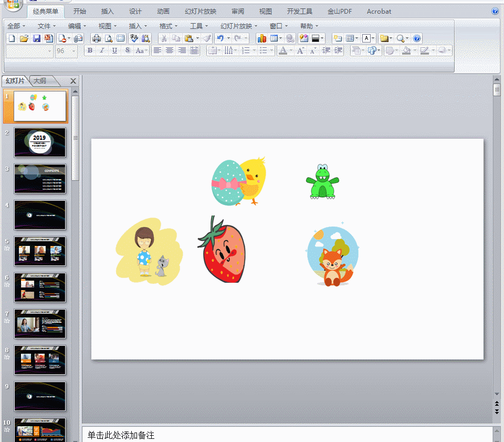Toggle italic formatting
This screenshot has height=442, width=504.
(x=101, y=50)
